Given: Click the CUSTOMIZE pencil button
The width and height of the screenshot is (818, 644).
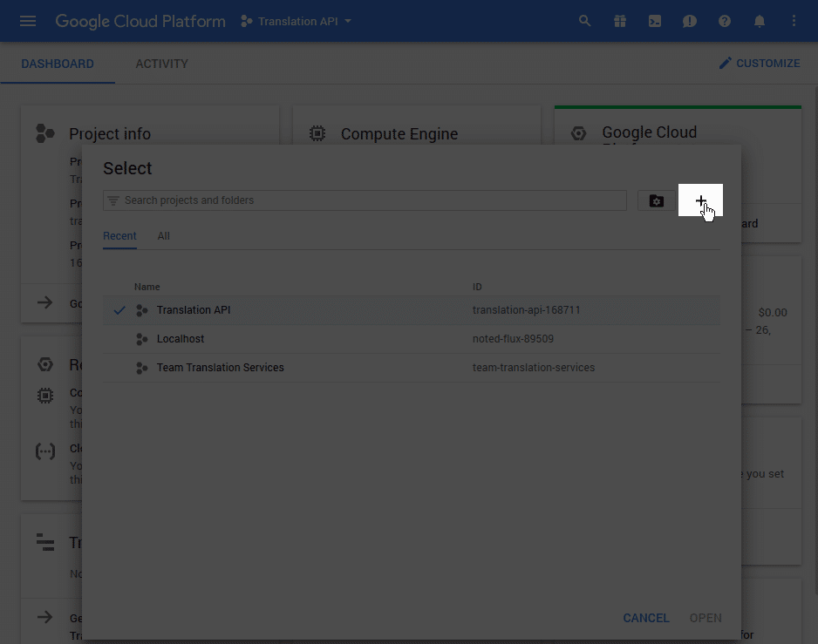Looking at the screenshot, I should [760, 63].
